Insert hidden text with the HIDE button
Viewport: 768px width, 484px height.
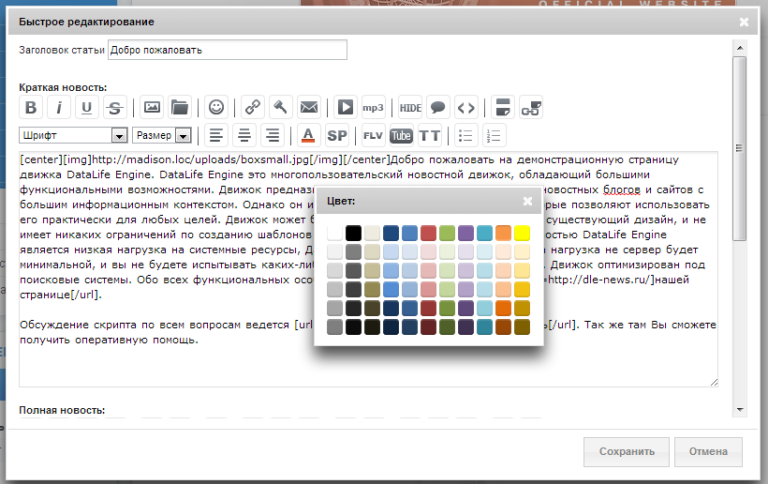(410, 107)
